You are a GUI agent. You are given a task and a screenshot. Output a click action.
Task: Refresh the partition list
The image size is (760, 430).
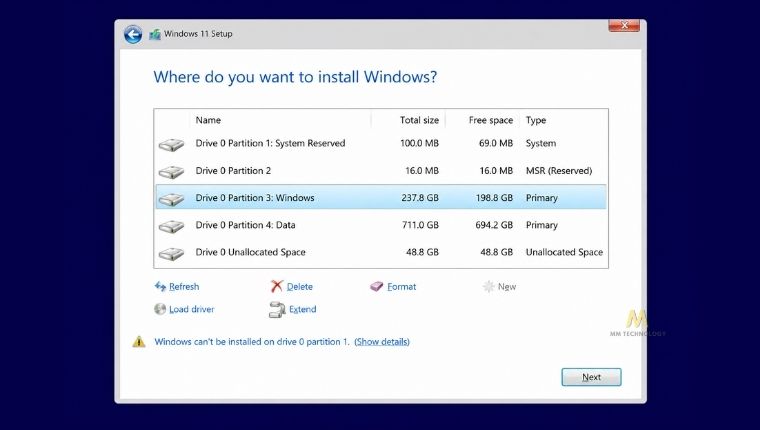(184, 287)
